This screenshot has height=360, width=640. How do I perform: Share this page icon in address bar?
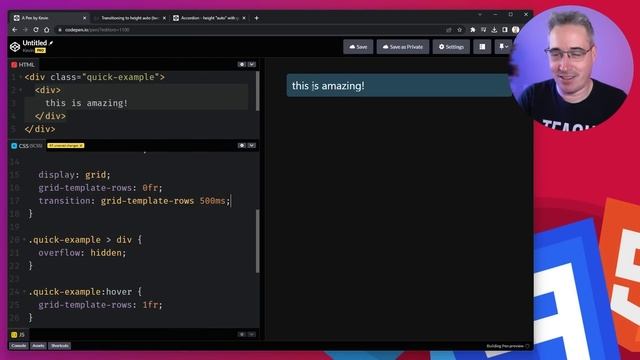coord(449,30)
